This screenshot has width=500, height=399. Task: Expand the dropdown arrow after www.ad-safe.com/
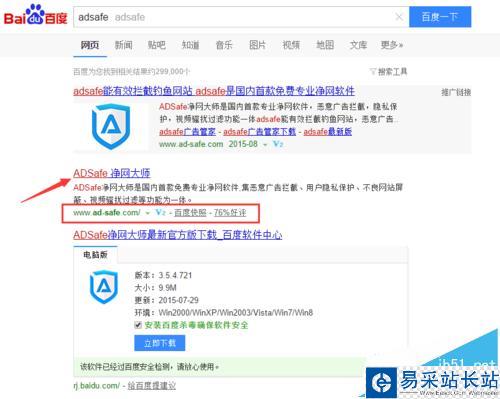point(148,213)
